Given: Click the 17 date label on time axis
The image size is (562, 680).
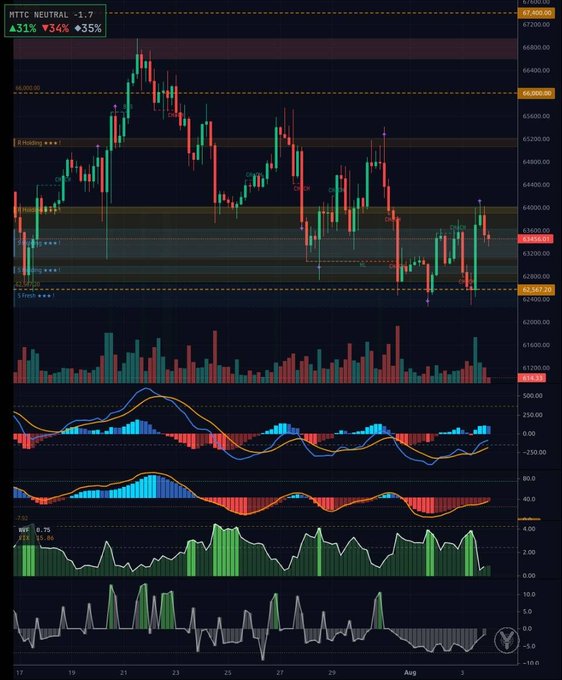Looking at the screenshot, I should click(19, 673).
